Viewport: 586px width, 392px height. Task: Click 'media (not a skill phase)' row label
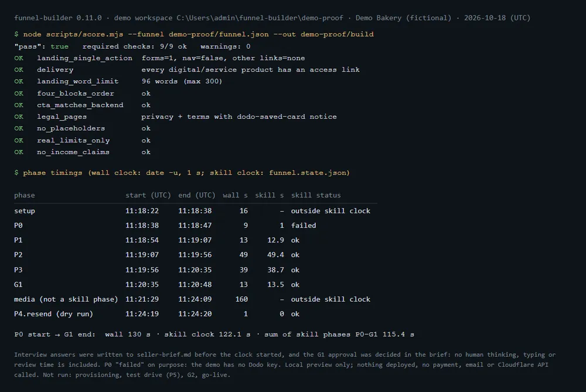coord(66,299)
